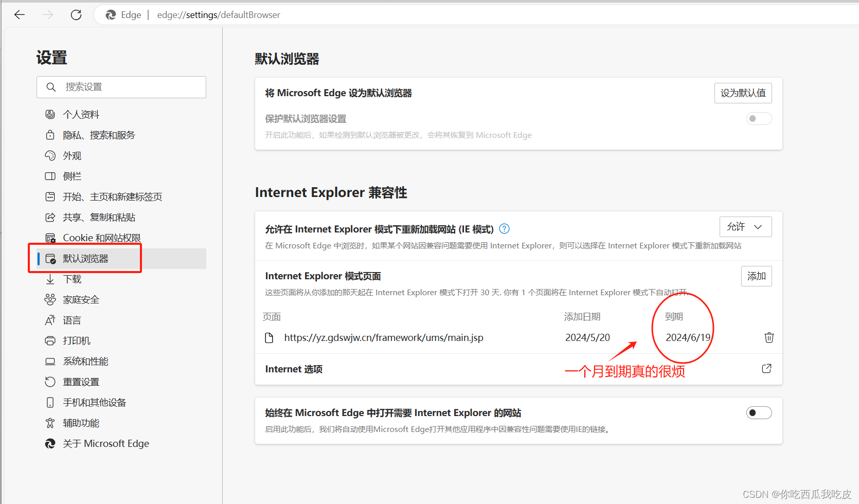Click the printer icon beside 打印机
This screenshot has width=859, height=504.
[x=50, y=340]
